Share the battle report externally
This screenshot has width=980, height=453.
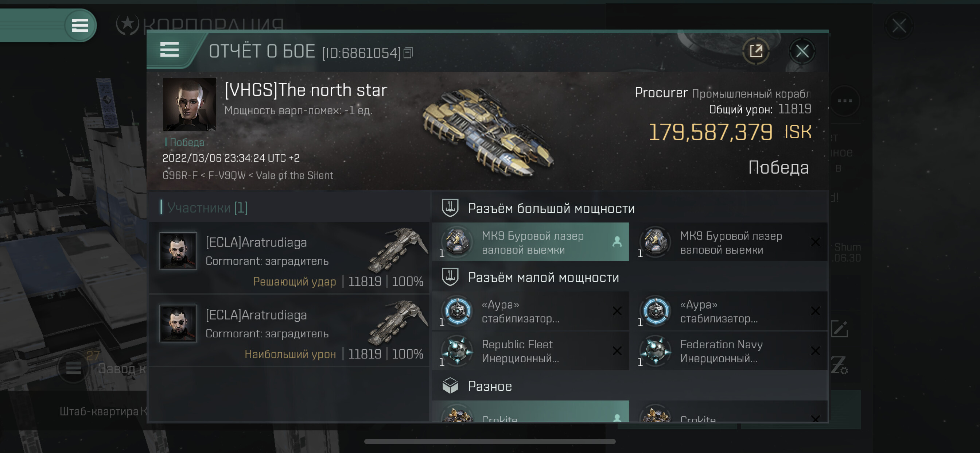pos(755,51)
